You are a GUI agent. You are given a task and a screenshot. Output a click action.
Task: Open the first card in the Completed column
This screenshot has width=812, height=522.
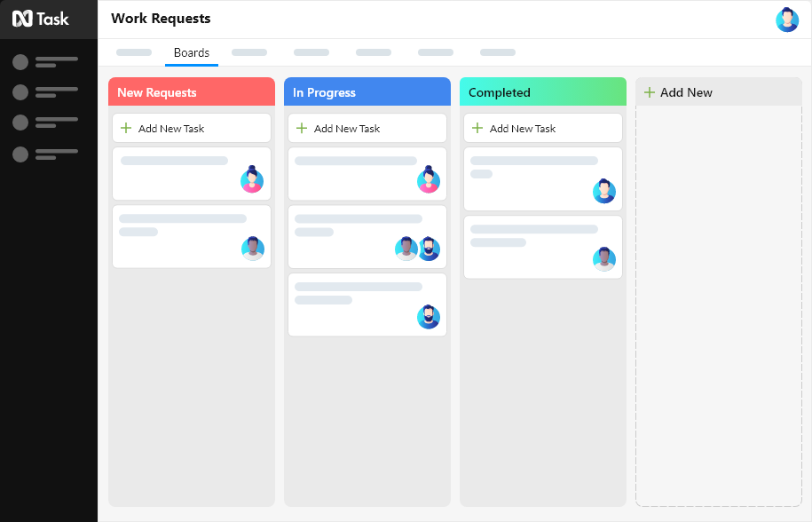(x=542, y=178)
